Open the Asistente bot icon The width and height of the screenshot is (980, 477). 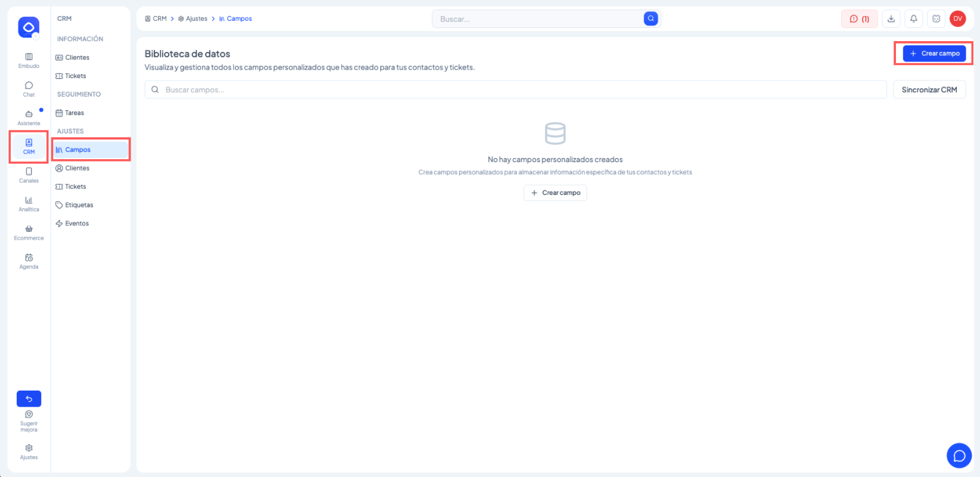pyautogui.click(x=29, y=114)
